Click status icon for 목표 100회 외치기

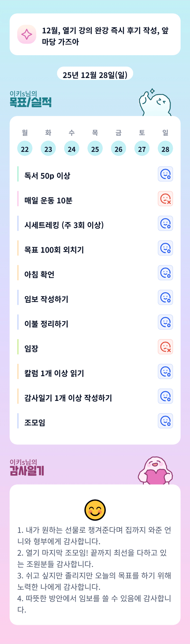[165, 248]
